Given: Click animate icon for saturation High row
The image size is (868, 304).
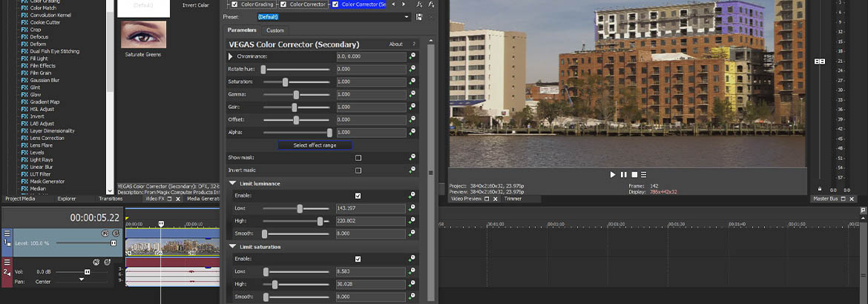Looking at the screenshot, I should coord(412,284).
